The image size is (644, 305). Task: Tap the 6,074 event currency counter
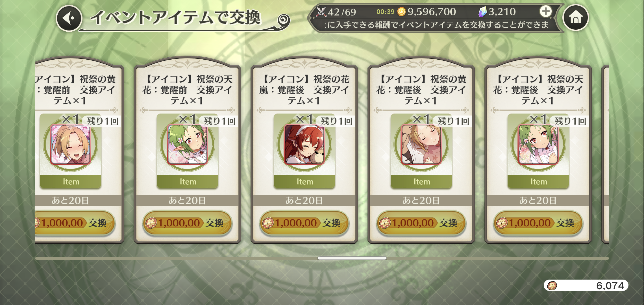[586, 286]
